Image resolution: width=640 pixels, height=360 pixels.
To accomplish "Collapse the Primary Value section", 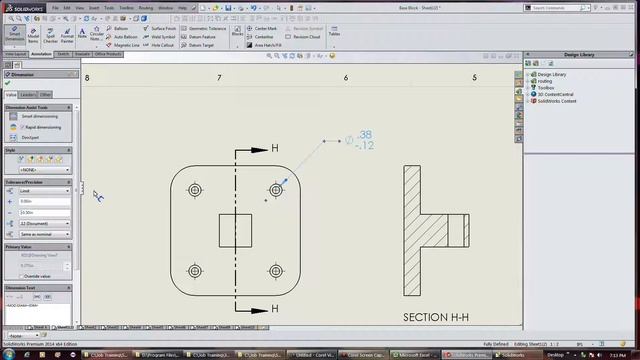I will click(x=69, y=247).
